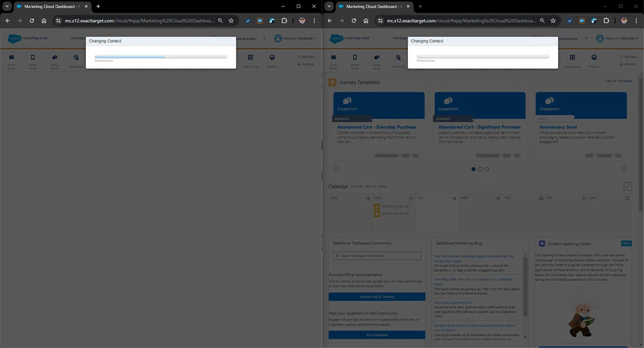Open Advertising icon in left window
This screenshot has width=644, height=348.
pos(76,58)
